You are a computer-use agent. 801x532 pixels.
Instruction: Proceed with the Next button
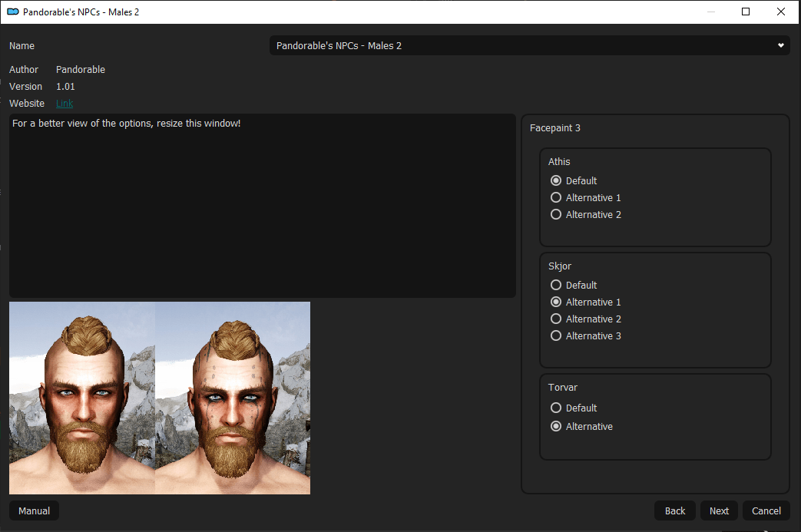coord(719,511)
